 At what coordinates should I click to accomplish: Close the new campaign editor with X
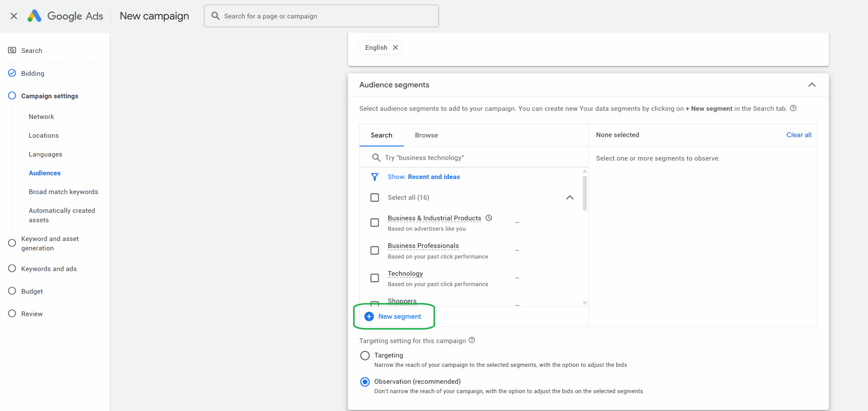tap(14, 16)
